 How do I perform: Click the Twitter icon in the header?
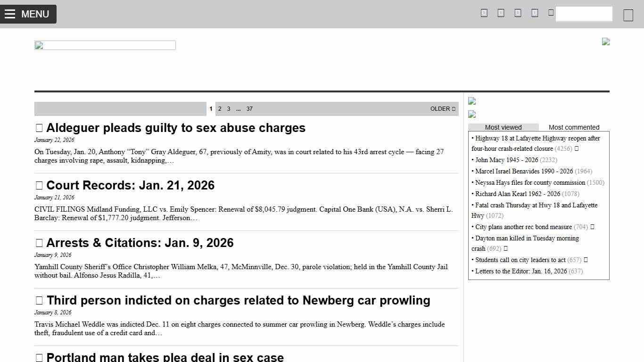tap(501, 13)
